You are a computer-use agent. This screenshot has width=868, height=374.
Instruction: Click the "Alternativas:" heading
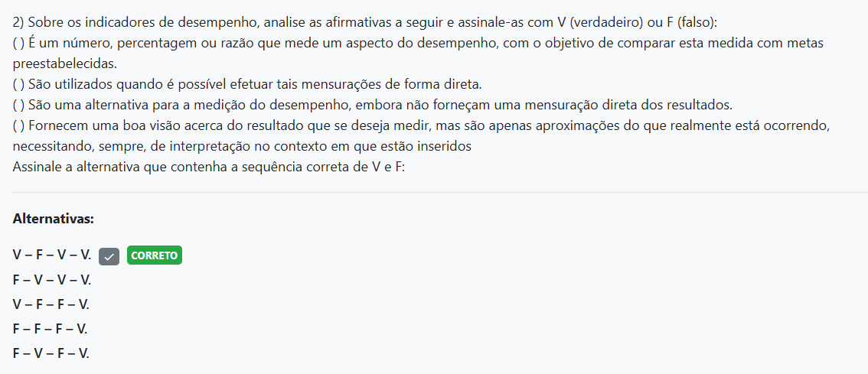54,219
